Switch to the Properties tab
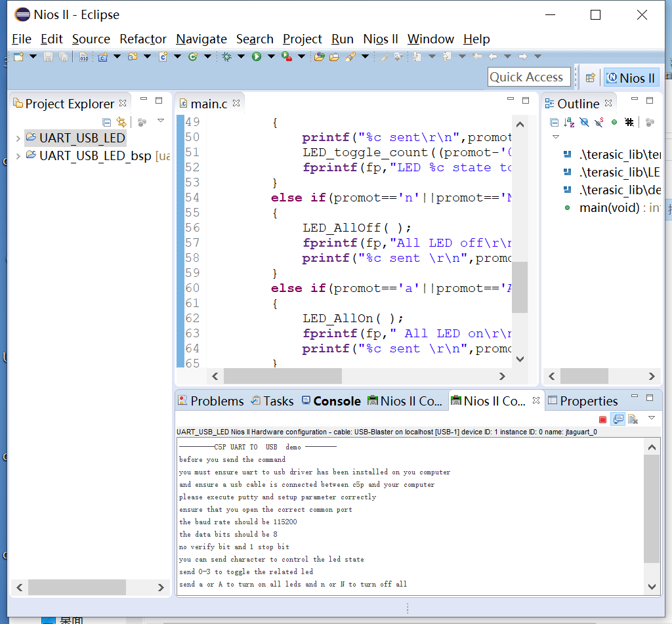The image size is (672, 624). tap(583, 401)
